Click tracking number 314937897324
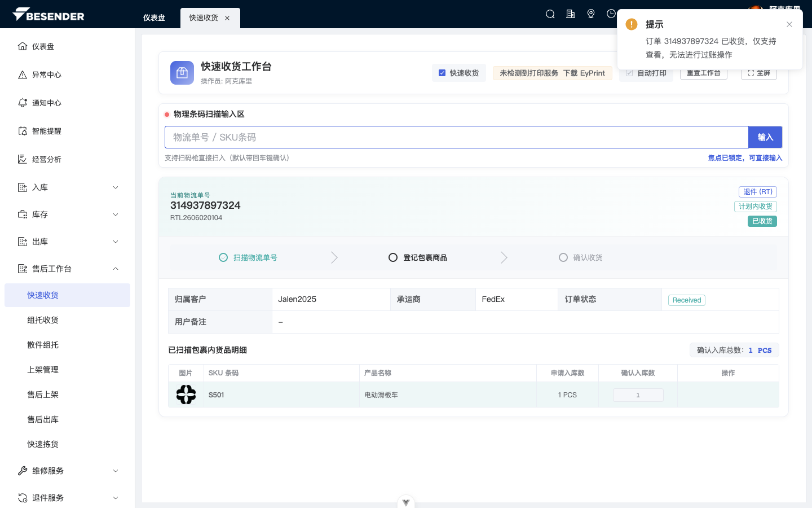The height and width of the screenshot is (508, 812). coord(205,205)
